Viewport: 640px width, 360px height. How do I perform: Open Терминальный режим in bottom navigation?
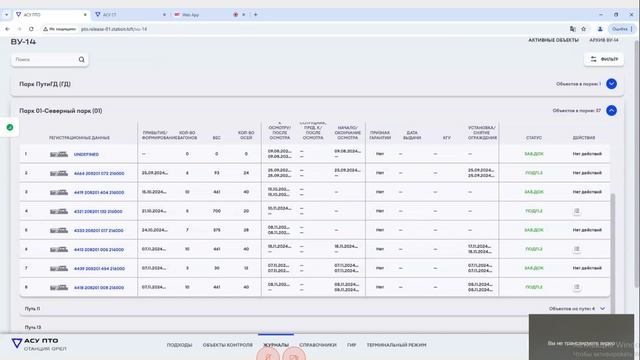[396, 345]
